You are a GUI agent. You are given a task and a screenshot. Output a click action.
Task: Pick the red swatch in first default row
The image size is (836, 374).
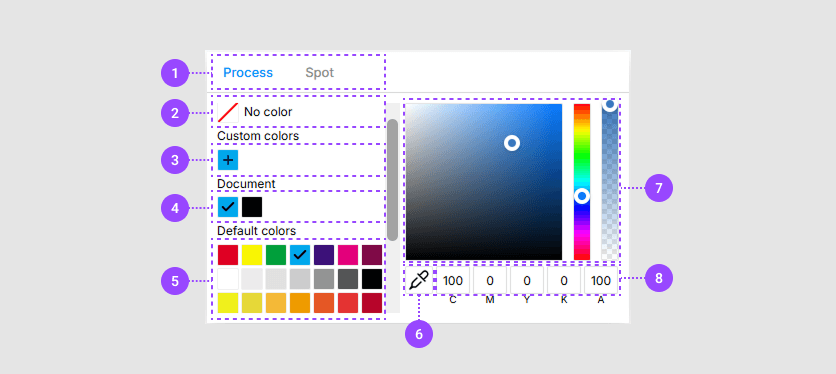coord(228,255)
